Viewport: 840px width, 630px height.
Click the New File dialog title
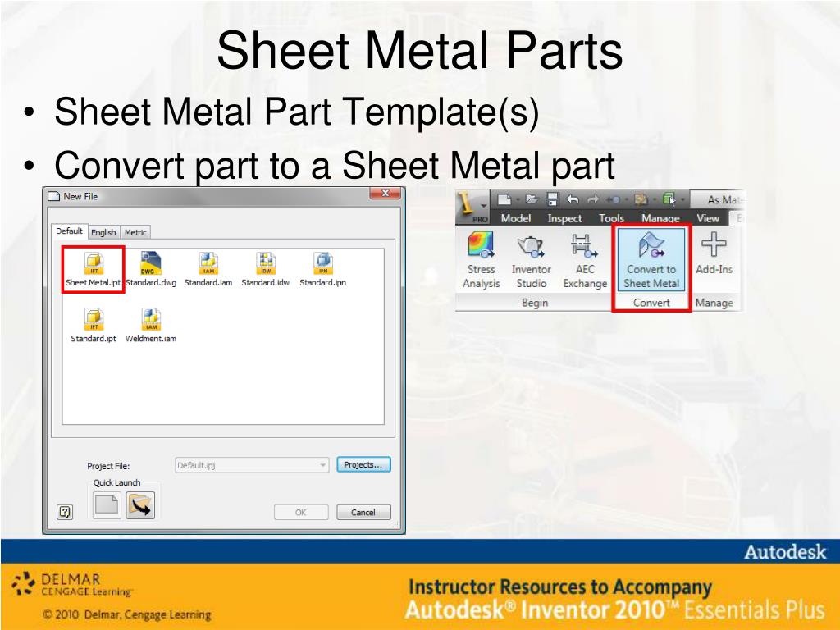click(80, 197)
